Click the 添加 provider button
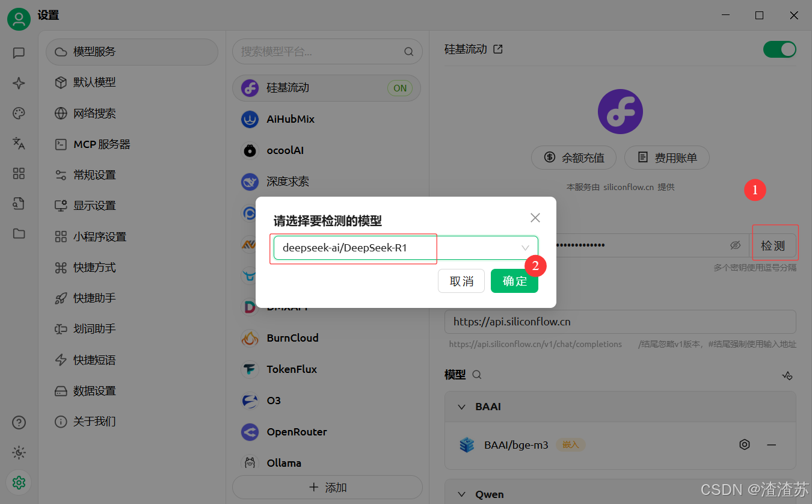This screenshot has width=812, height=504. click(x=327, y=488)
